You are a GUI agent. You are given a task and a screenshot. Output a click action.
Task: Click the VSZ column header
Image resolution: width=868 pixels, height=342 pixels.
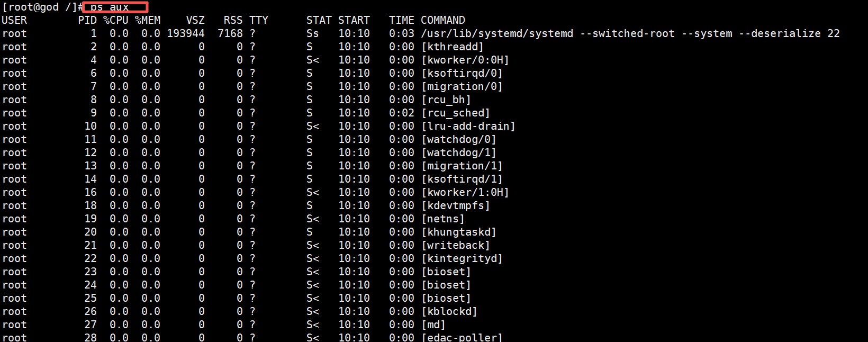pyautogui.click(x=195, y=20)
